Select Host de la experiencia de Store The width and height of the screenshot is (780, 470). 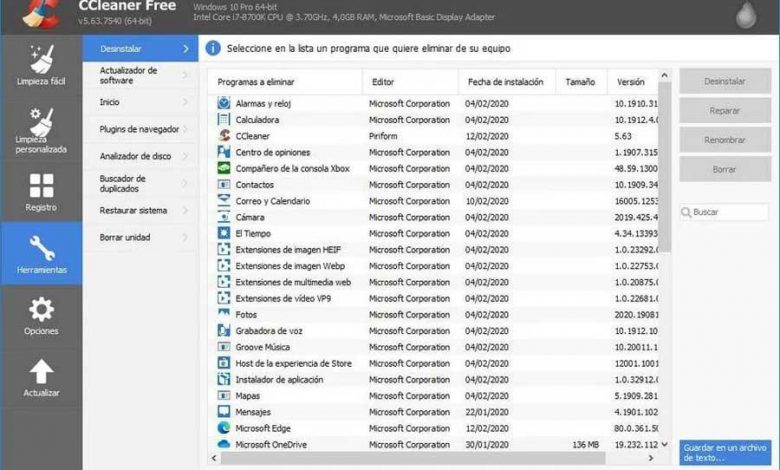click(433, 363)
